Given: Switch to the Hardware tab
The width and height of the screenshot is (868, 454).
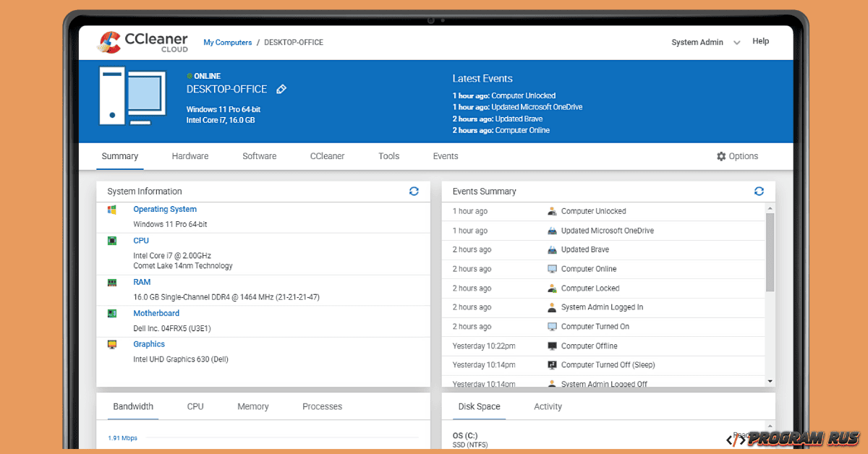Looking at the screenshot, I should point(190,156).
